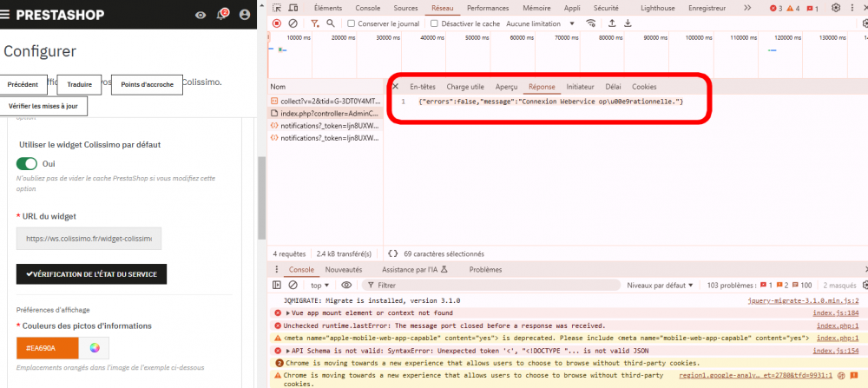868x388 pixels.
Task: Expand API Schema is not valid error
Action: (288, 351)
